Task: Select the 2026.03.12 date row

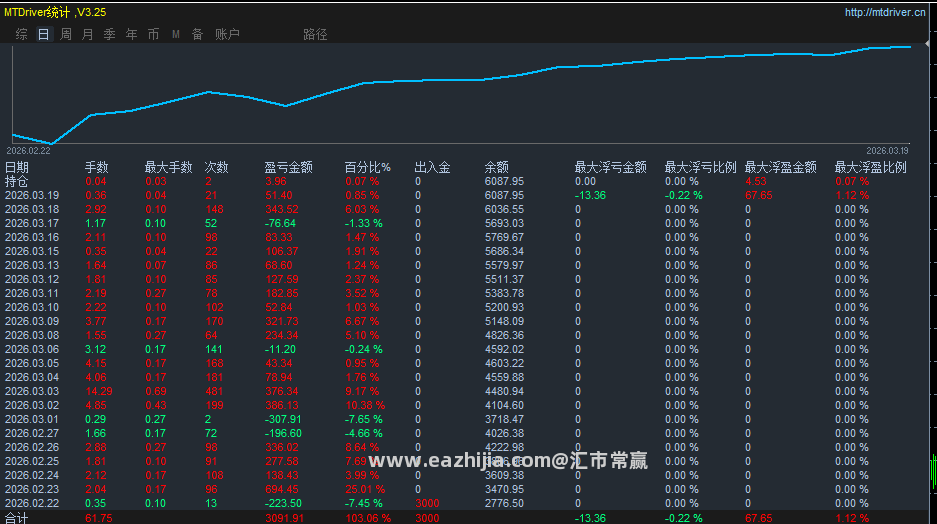Action: pos(32,279)
